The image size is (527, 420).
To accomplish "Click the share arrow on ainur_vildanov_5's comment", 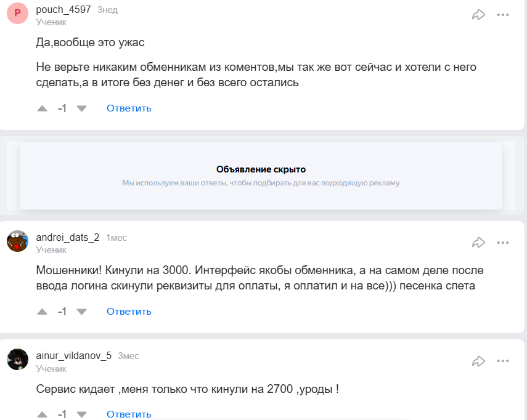I will [x=479, y=361].
